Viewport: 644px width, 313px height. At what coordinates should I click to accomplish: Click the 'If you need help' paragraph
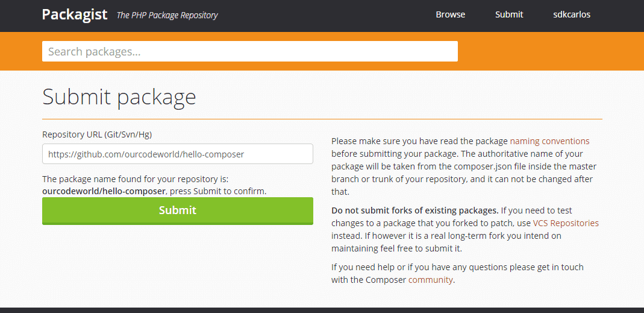pyautogui.click(x=457, y=267)
